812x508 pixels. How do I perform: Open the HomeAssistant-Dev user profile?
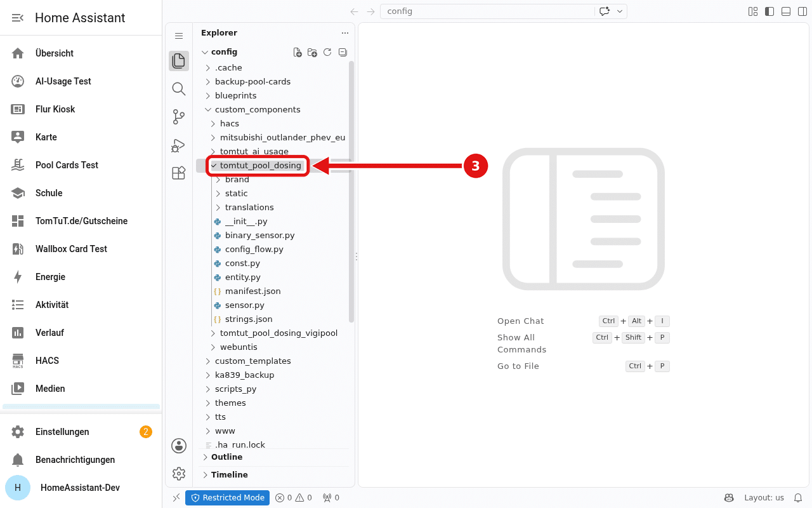81,488
